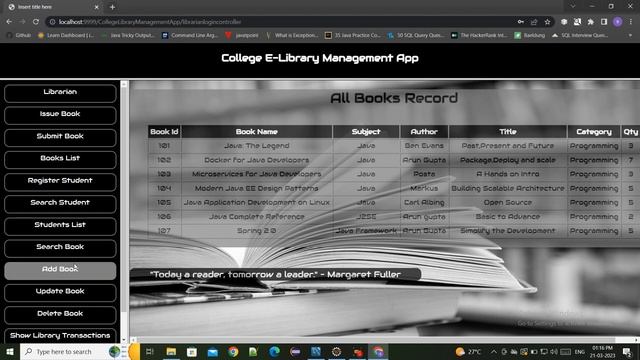This screenshot has width=640, height=360.
Task: Click the Search Book sidebar button
Action: click(x=60, y=248)
